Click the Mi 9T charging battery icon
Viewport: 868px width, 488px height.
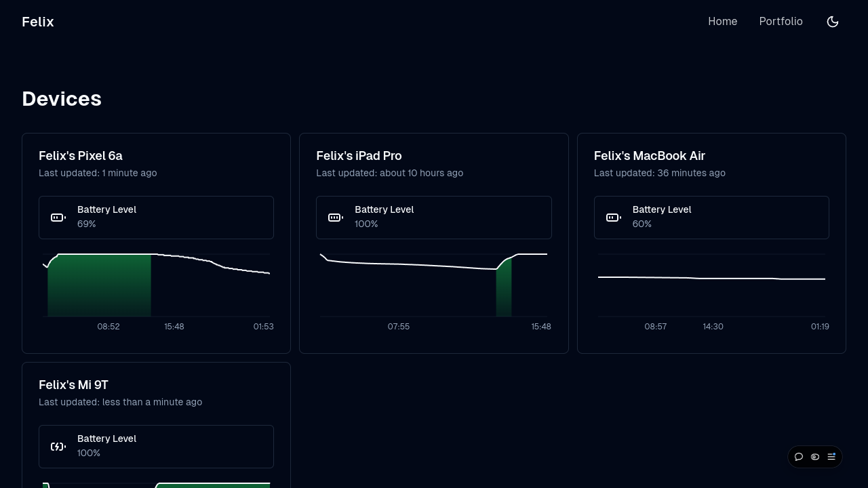coord(58,447)
